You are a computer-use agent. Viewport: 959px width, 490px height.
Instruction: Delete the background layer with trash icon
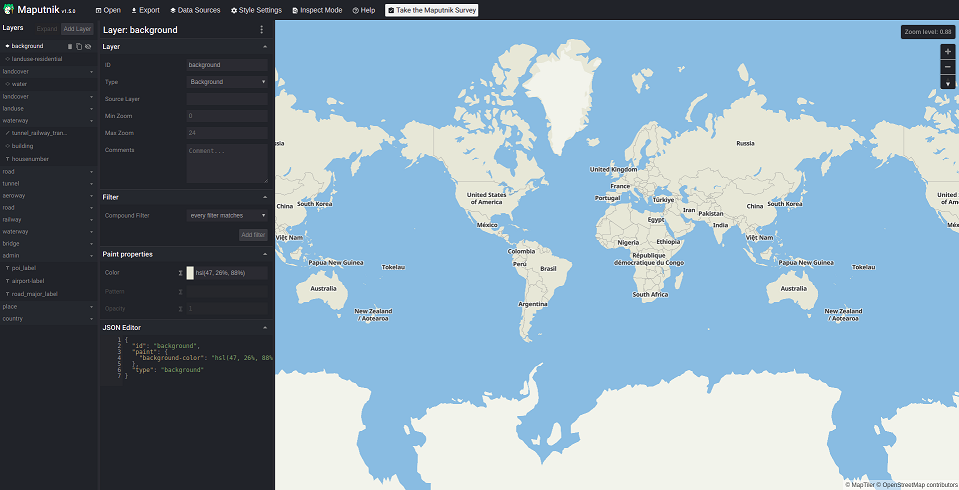pos(69,46)
